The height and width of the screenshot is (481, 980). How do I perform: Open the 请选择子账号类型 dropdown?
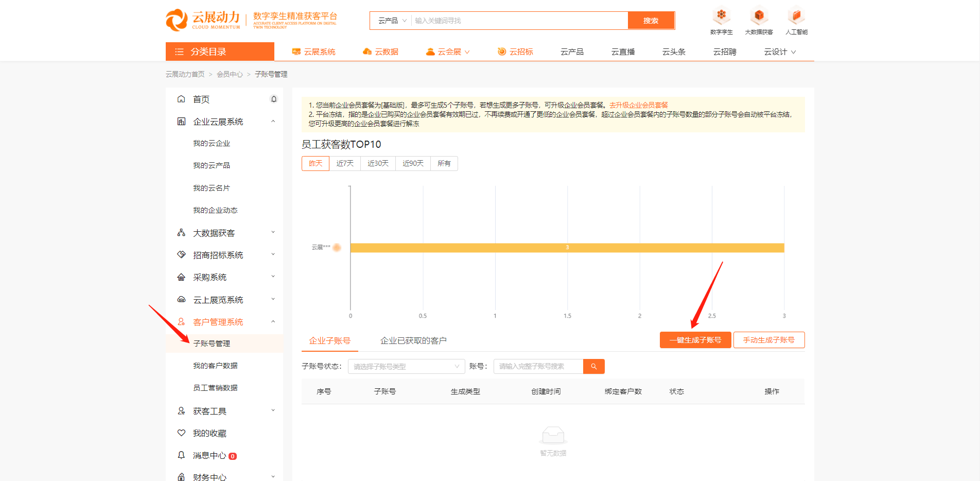coord(406,366)
